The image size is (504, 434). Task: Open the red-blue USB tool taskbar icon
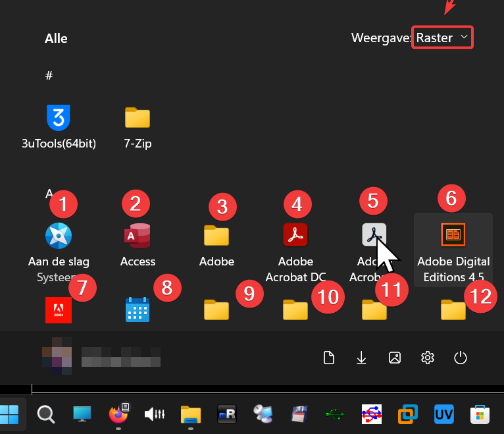tap(372, 414)
